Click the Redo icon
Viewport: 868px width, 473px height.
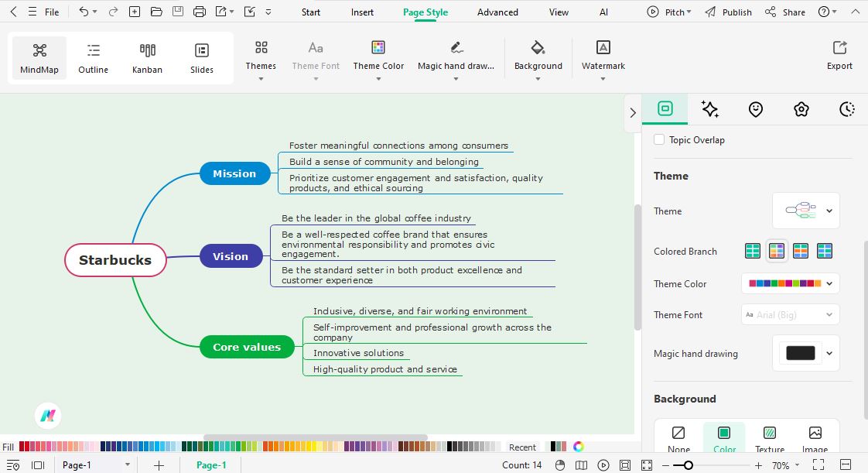pyautogui.click(x=113, y=12)
